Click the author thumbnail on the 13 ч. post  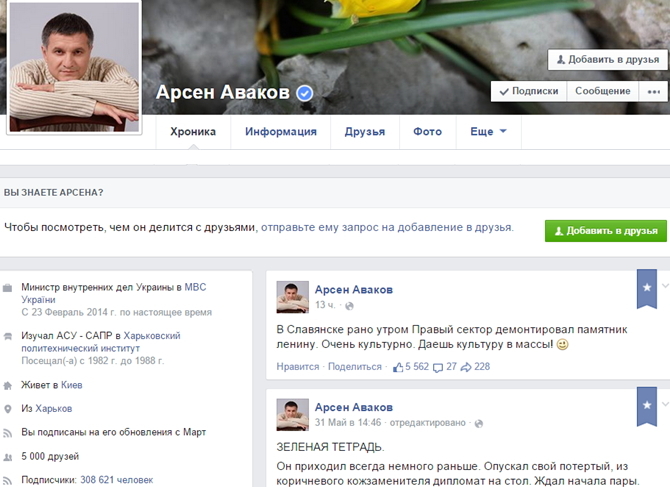293,297
